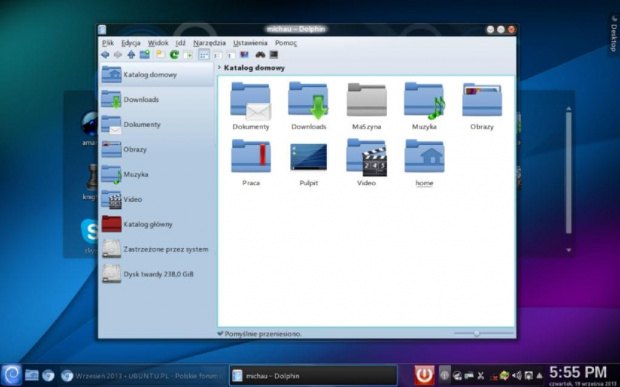Select Obrazy in Places panel

pyautogui.click(x=156, y=149)
